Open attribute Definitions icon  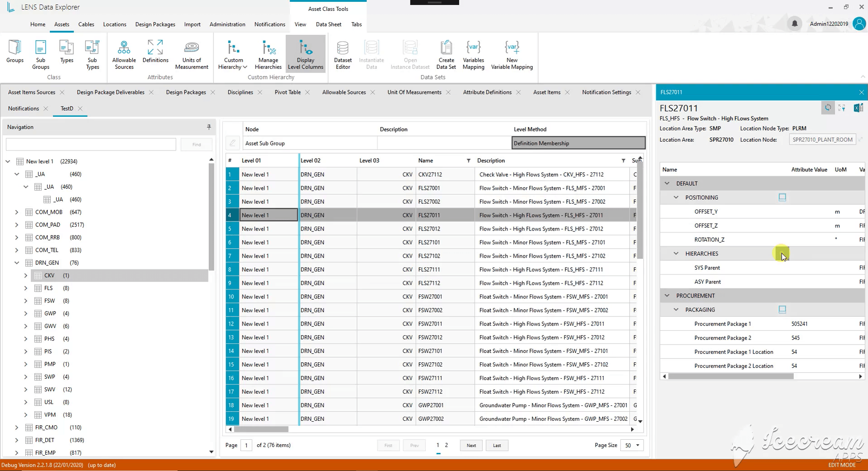pos(155,51)
